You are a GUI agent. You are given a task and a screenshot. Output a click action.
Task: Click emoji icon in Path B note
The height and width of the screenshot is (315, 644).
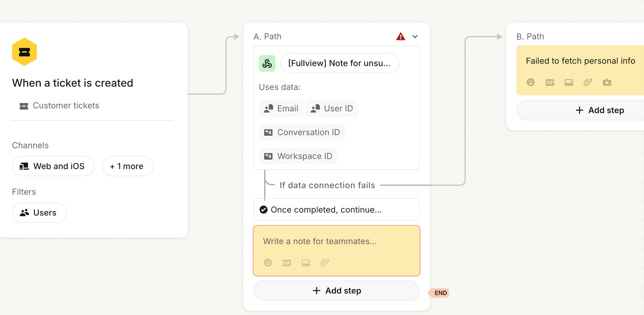531,82
